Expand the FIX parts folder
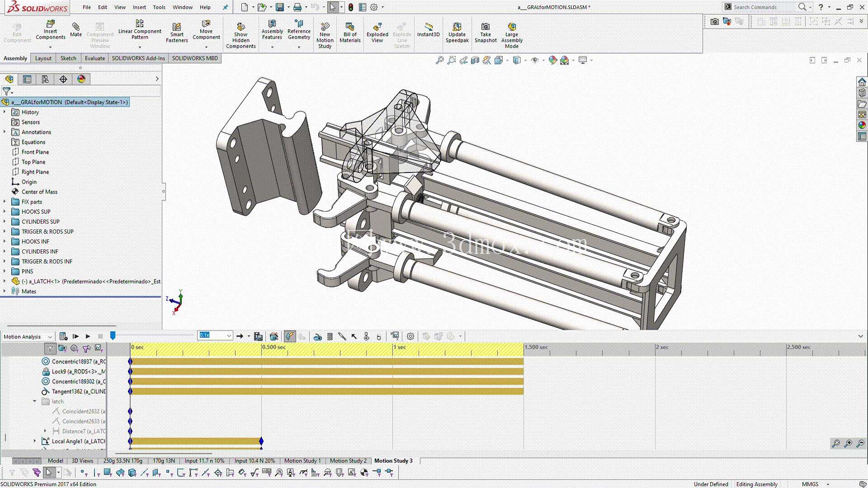The image size is (868, 488). [5, 202]
